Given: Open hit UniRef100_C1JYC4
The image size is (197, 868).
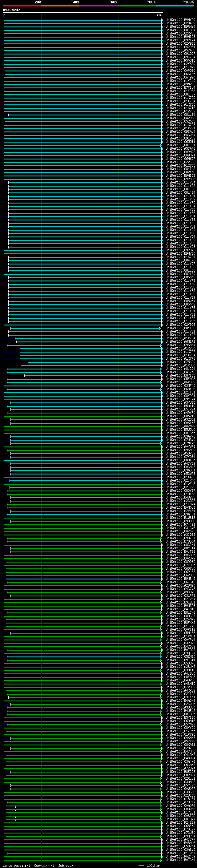Looking at the screenshot, I should pyautogui.click(x=180, y=182).
